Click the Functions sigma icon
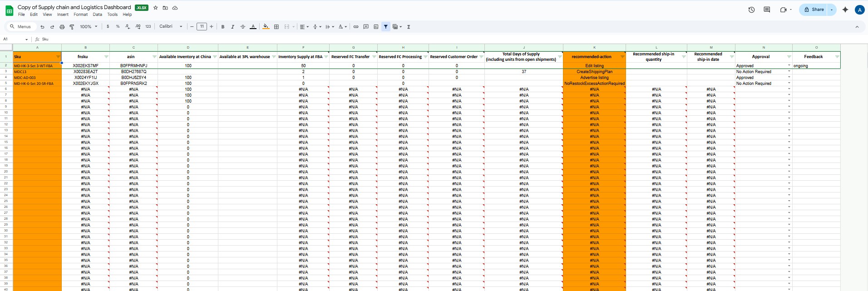Image resolution: width=868 pixels, height=291 pixels. [x=409, y=27]
